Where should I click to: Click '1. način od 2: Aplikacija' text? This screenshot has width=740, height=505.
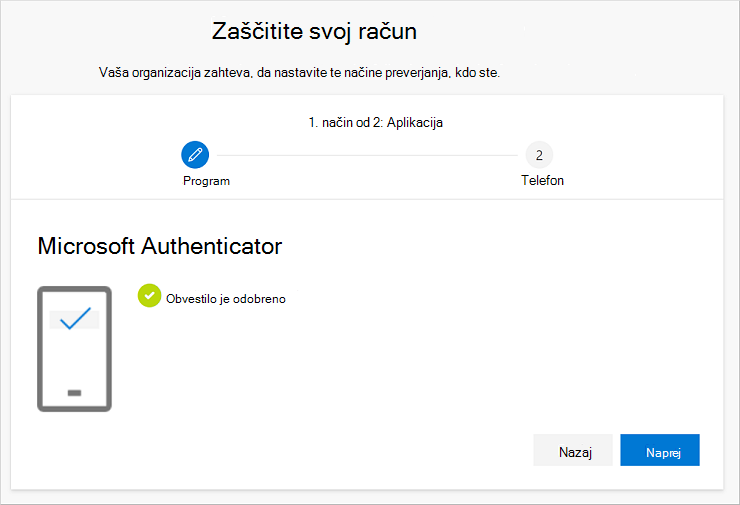376,123
